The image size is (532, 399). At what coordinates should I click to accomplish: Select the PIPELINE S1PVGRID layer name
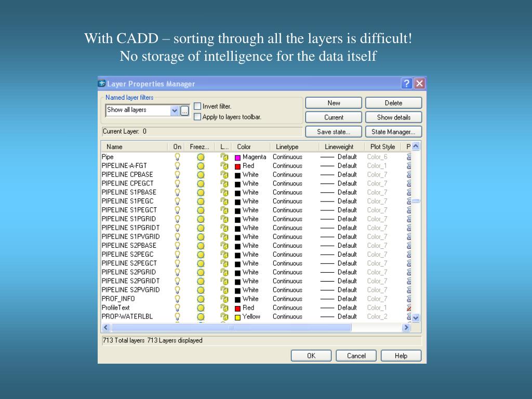coord(130,236)
